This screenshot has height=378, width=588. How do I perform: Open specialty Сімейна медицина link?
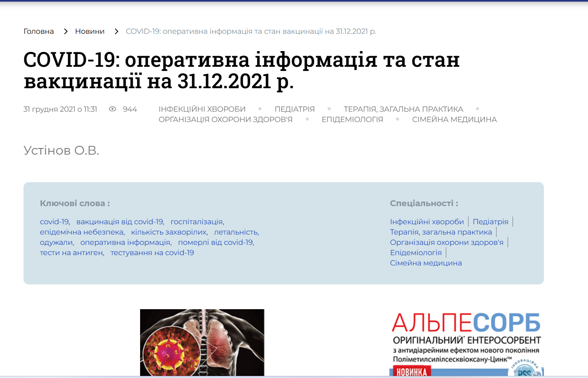point(426,263)
